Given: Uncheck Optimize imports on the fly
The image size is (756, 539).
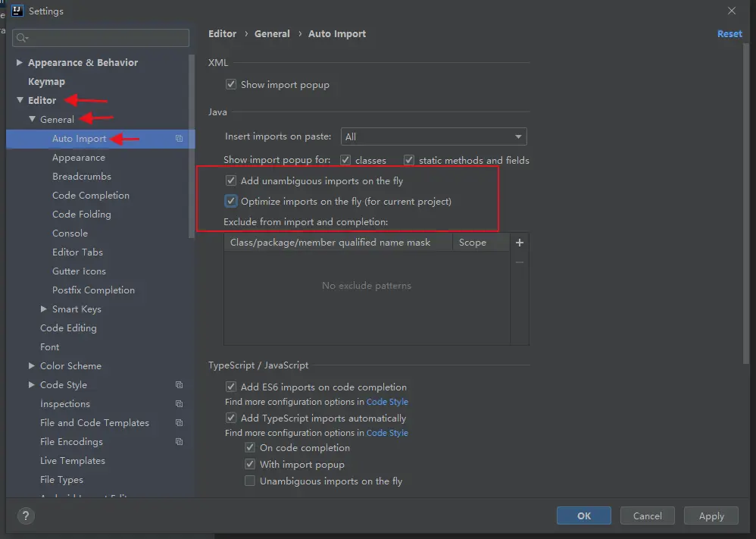Looking at the screenshot, I should tap(231, 201).
